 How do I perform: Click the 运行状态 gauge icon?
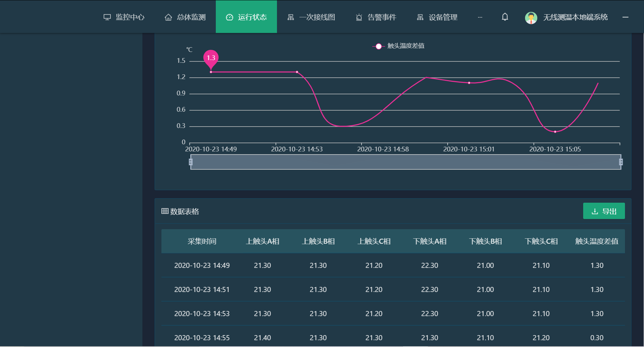(x=230, y=17)
